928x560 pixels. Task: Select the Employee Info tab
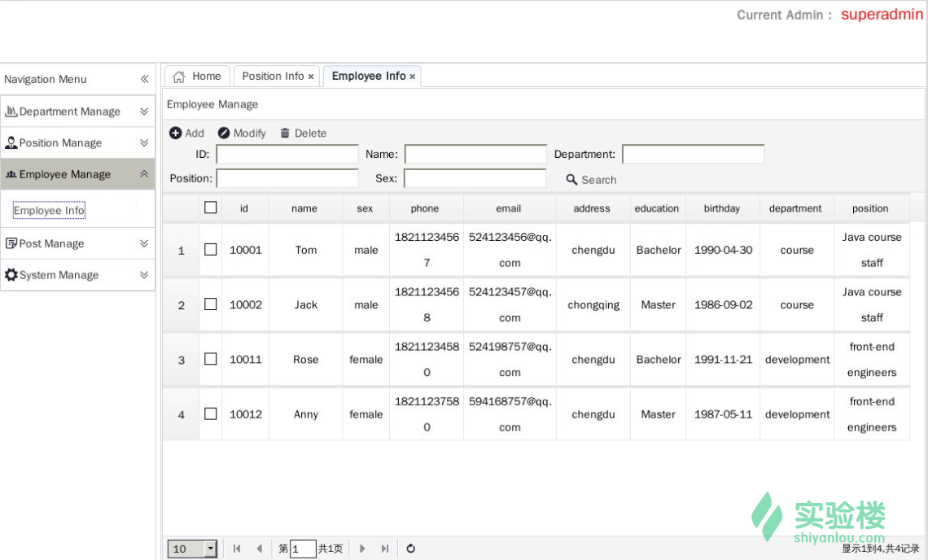click(372, 77)
